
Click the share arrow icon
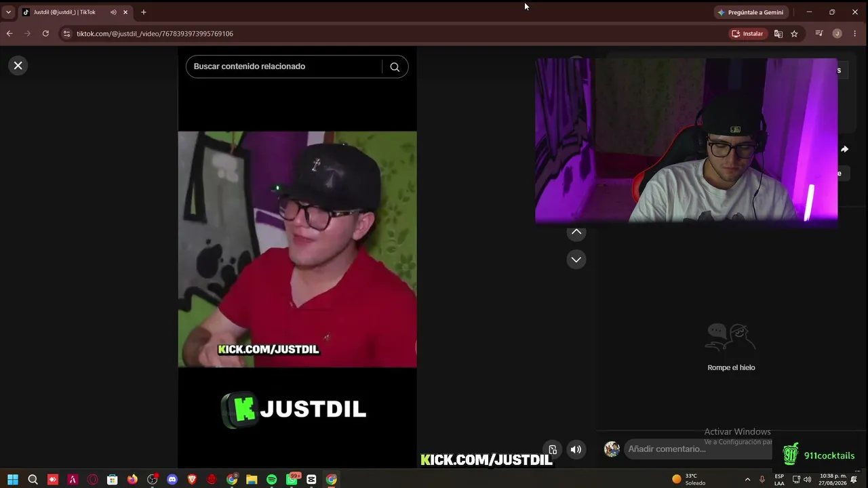(x=844, y=149)
